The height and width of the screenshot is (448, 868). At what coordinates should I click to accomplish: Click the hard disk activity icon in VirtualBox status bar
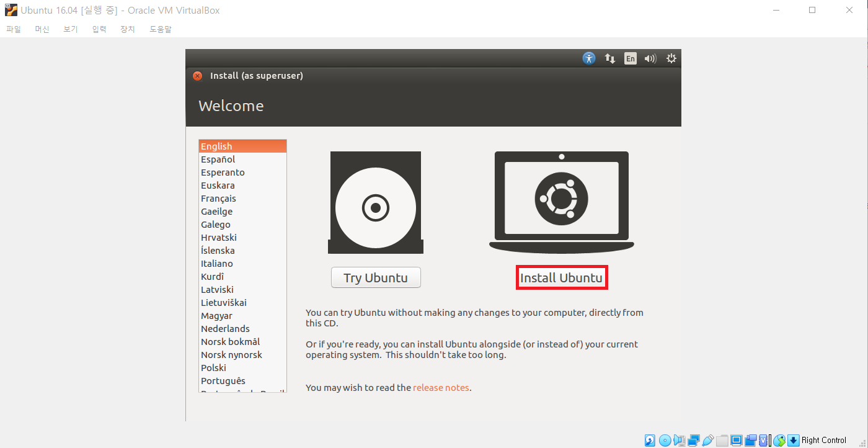point(650,441)
